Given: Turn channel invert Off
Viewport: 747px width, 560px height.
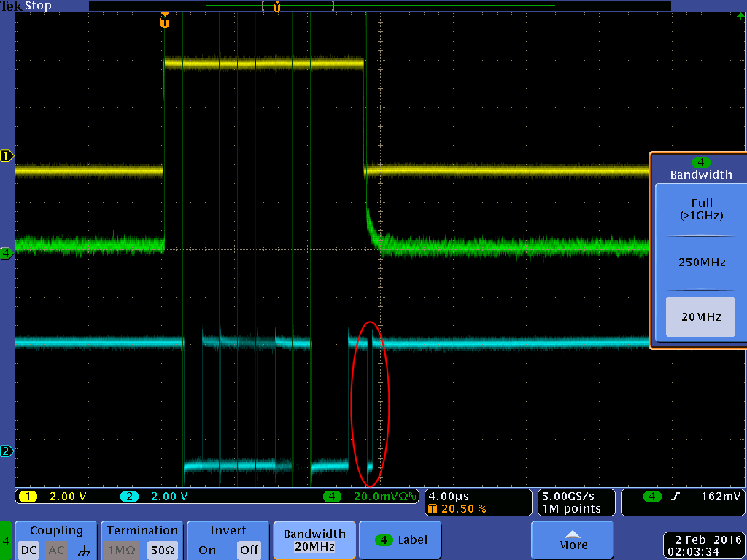Looking at the screenshot, I should 249,550.
